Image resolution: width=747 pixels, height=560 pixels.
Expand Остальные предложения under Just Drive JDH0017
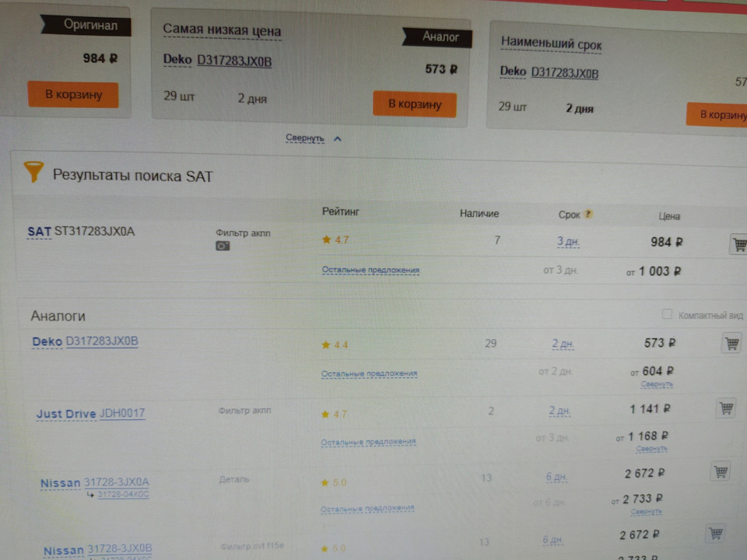[368, 443]
